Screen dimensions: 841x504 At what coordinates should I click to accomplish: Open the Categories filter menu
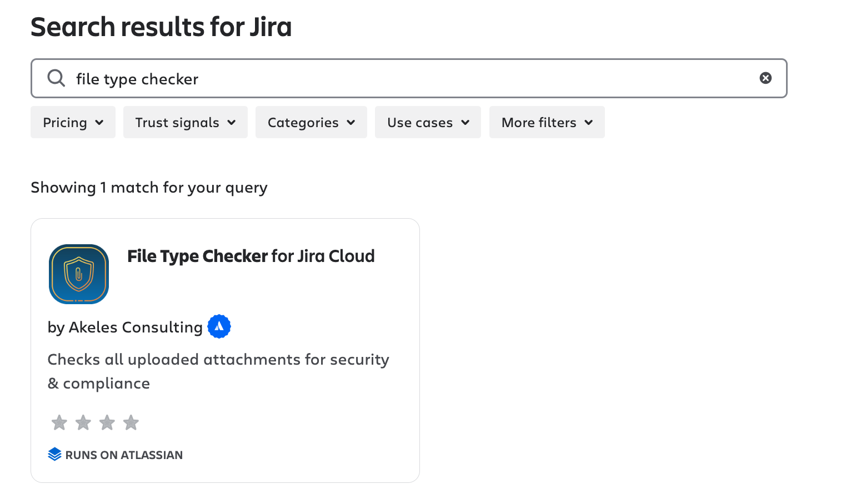(311, 122)
